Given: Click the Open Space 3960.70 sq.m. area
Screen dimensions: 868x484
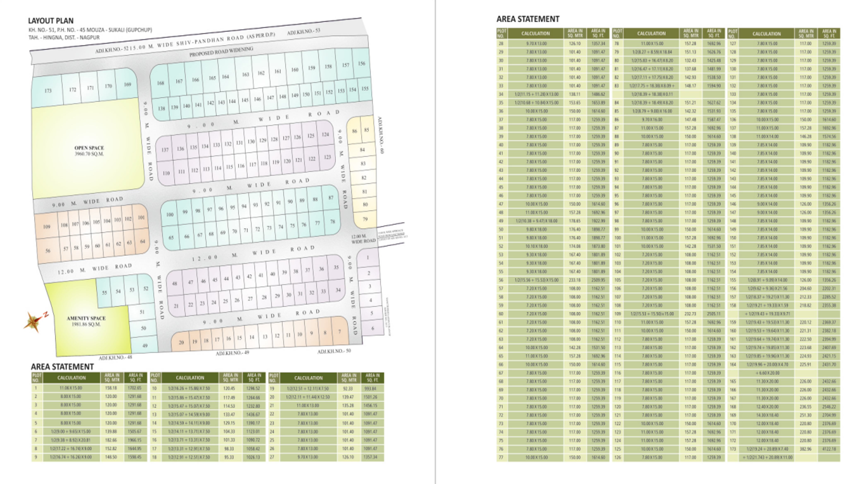Looking at the screenshot, I should pyautogui.click(x=89, y=151).
